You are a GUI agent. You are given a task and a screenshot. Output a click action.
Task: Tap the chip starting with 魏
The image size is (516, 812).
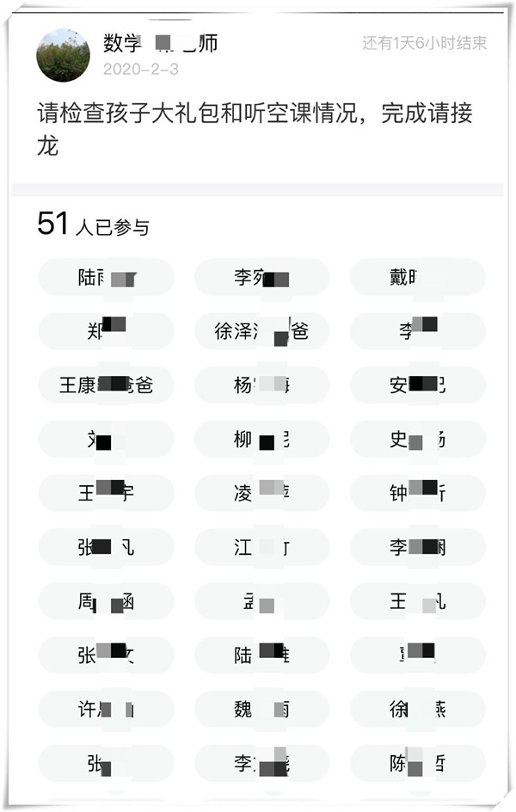(x=262, y=709)
